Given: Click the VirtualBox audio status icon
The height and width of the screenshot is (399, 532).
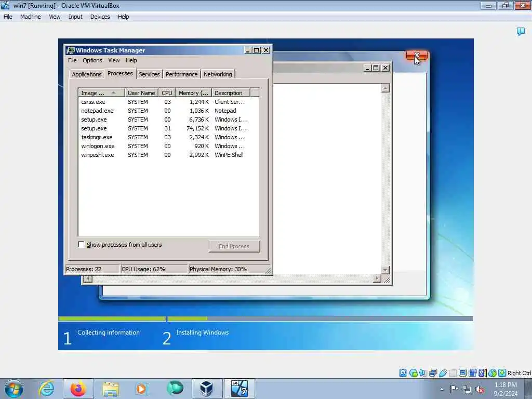Looking at the screenshot, I should coord(423,373).
